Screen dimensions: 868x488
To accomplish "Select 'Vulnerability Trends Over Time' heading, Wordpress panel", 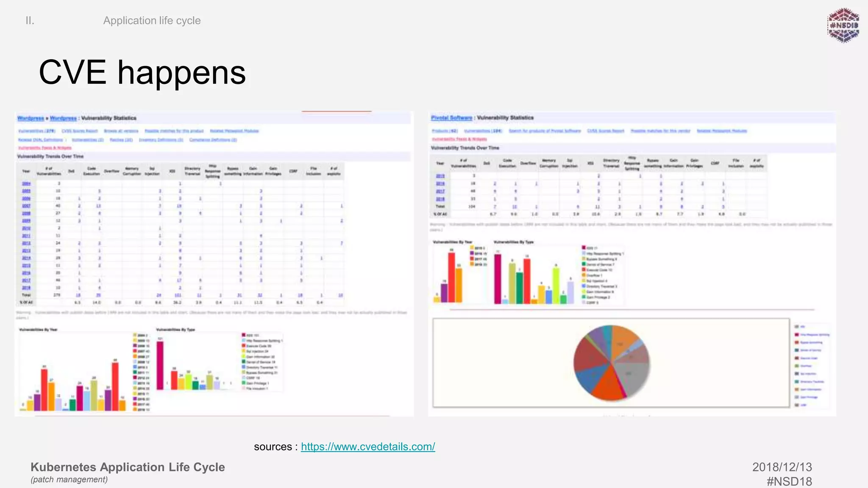I will 50,156.
